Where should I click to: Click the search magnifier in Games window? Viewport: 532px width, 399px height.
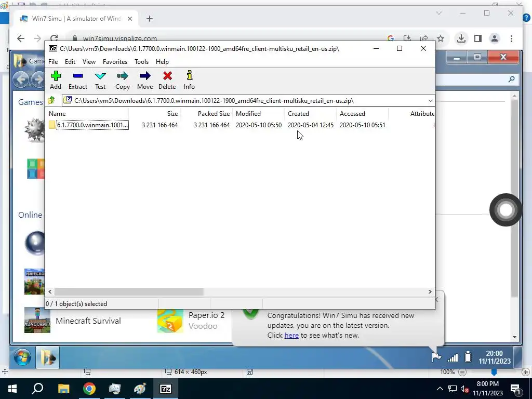click(511, 79)
